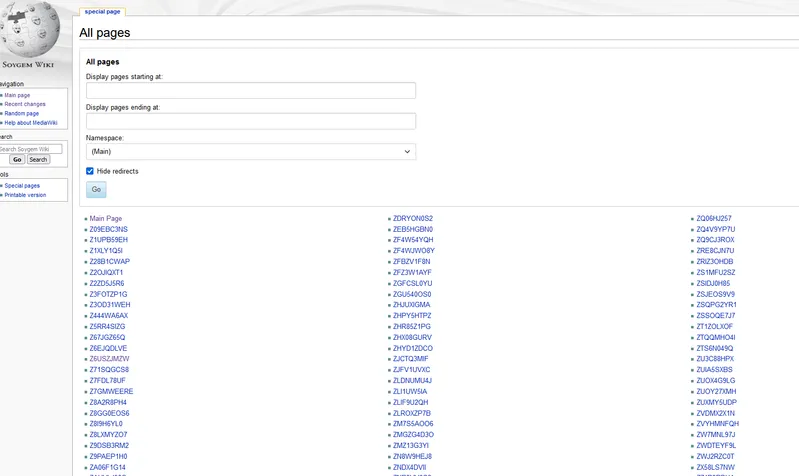Screen dimensions: 799x476
Task: Click the 'Display pages ending at' input
Action: (x=250, y=121)
